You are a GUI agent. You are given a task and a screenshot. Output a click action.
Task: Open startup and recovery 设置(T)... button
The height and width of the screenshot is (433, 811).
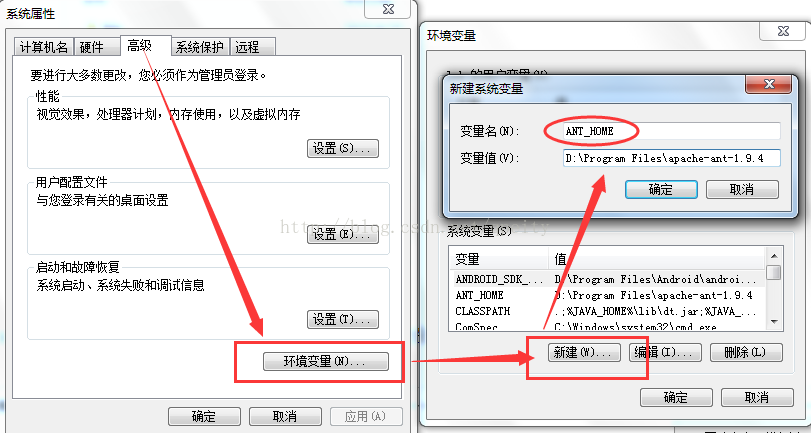click(x=343, y=319)
